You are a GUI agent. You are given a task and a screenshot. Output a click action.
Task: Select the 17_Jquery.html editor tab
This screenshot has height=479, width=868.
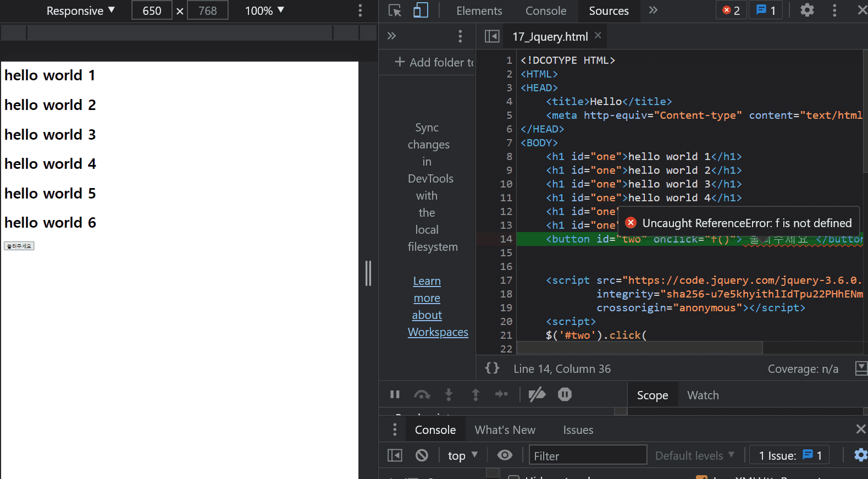[x=550, y=36]
